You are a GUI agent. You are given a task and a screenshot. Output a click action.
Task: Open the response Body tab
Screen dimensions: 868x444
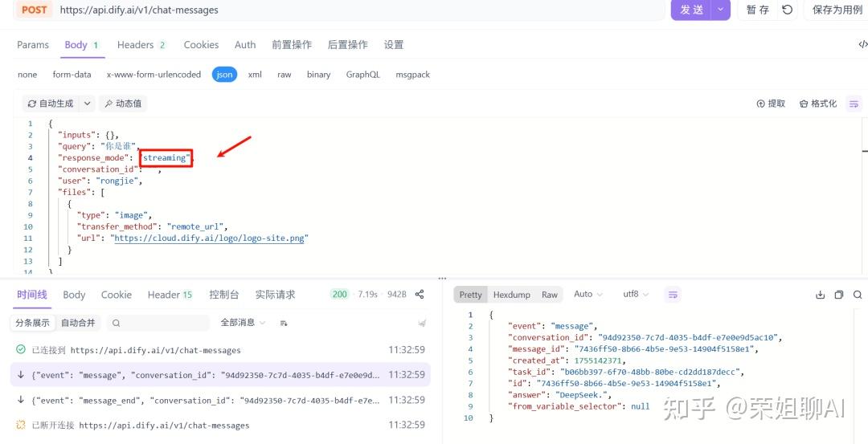[x=74, y=295]
